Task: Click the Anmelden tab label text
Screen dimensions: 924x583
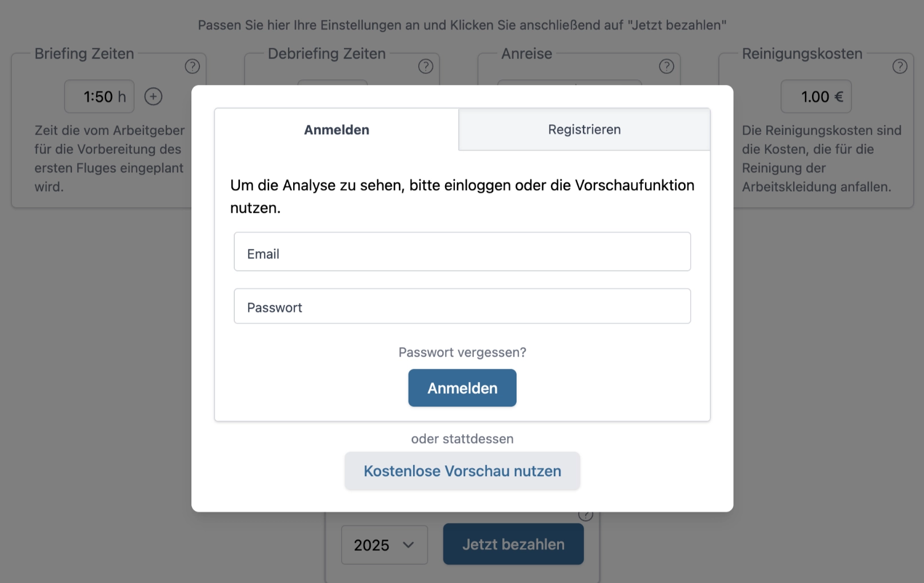Action: 336,129
